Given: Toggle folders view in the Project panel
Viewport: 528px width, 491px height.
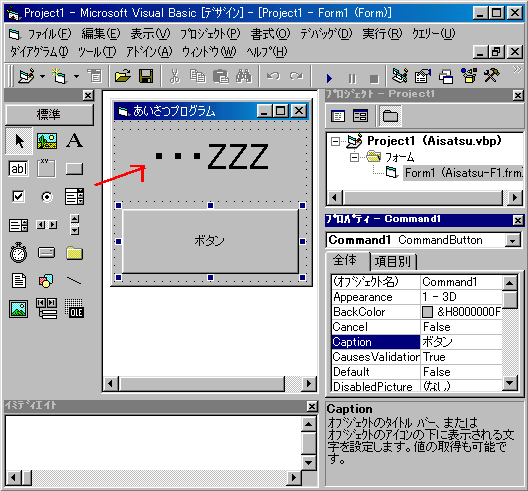Looking at the screenshot, I should [390, 116].
